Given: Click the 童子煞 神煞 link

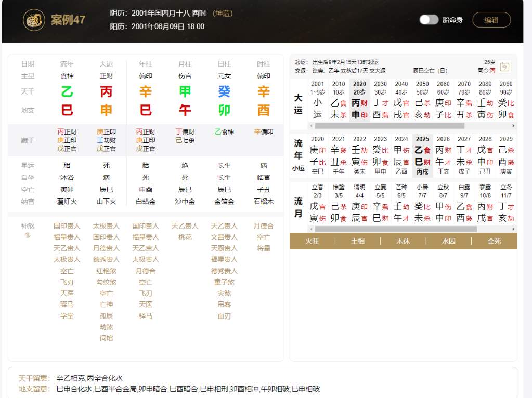Looking at the screenshot, I should [x=224, y=282].
